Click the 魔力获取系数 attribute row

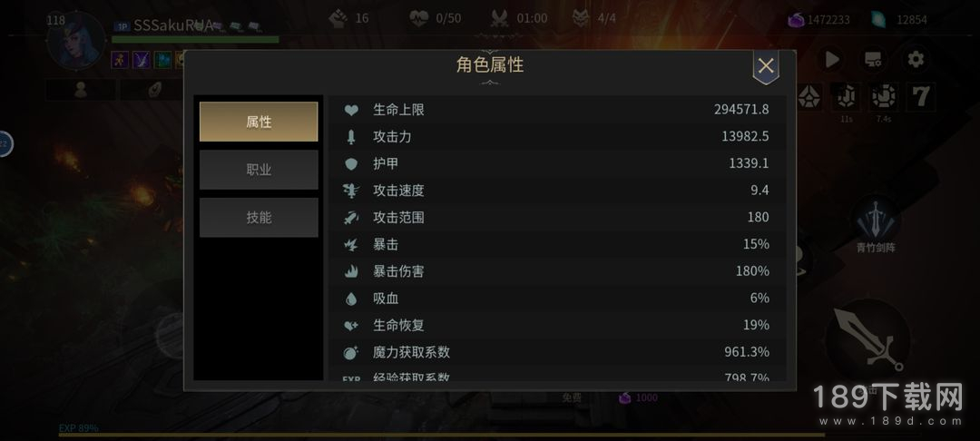[x=557, y=352]
